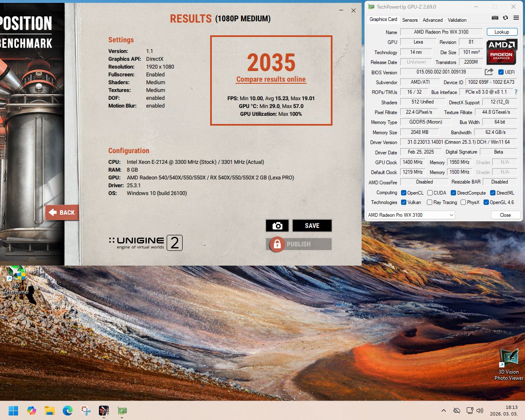Screen dimensions: 525x420
Task: Select the GPU-Z taskbar icon
Action: (122, 410)
